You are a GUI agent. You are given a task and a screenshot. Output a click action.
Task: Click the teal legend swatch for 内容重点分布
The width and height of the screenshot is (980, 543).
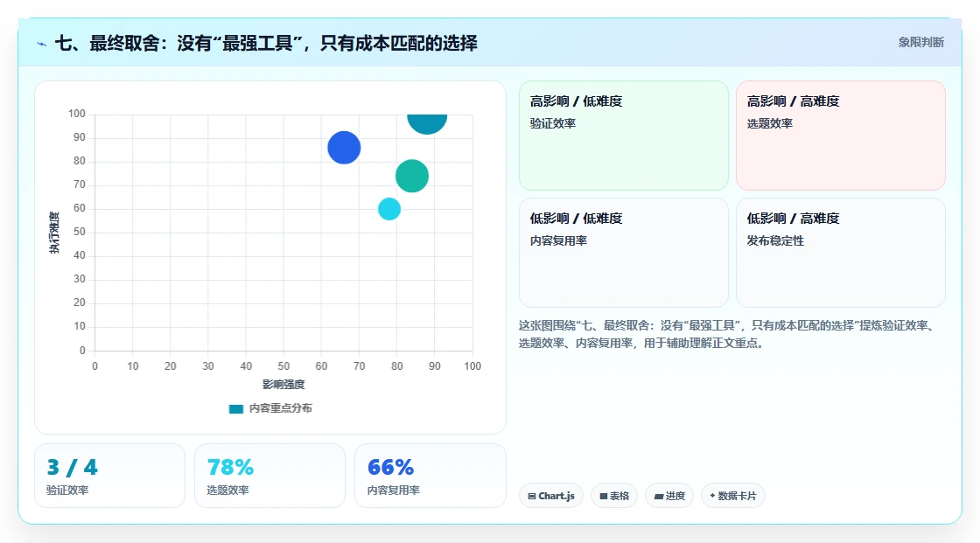point(235,409)
